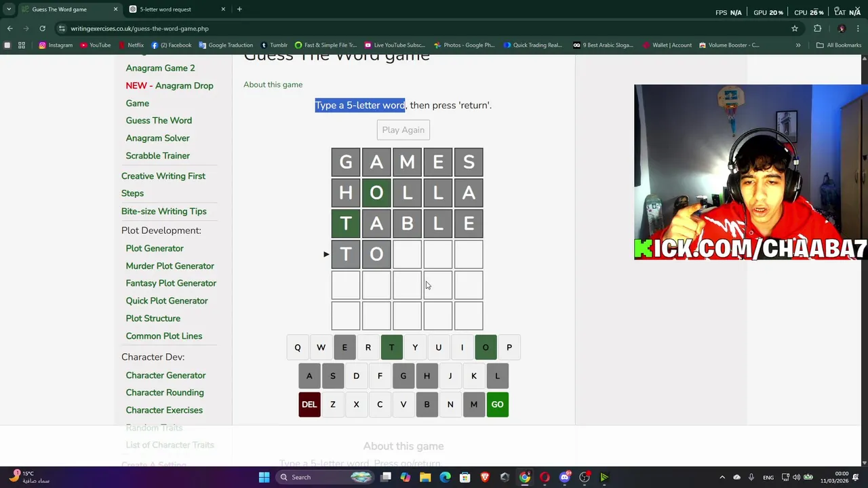Open the Fast & Simple File Tr... bookmark
Viewport: 868px width, 488px height.
click(x=326, y=45)
